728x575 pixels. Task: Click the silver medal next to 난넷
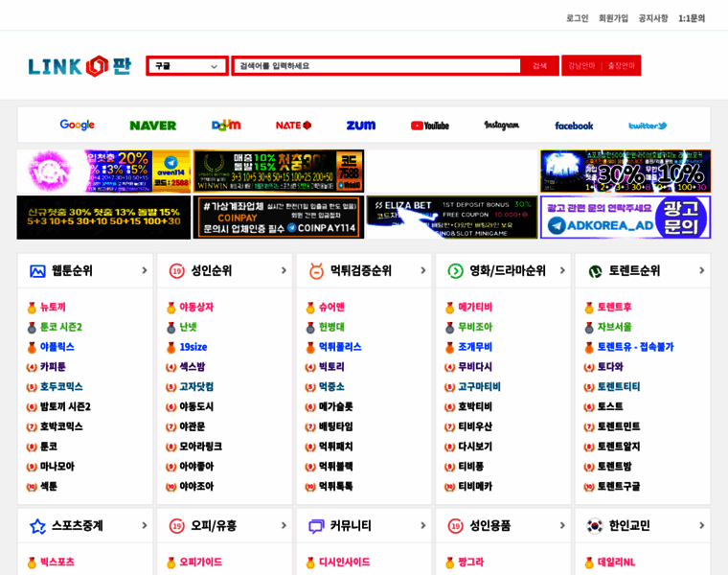[171, 328]
